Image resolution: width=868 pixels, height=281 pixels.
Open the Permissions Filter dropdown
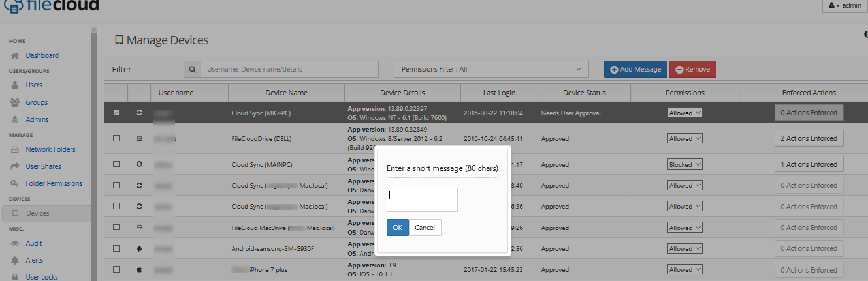pyautogui.click(x=491, y=69)
